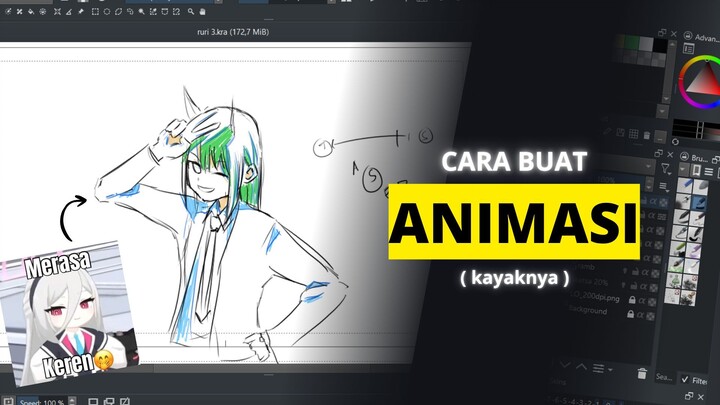Select the Freehand Selection tool
This screenshot has height=405, width=720.
(130, 11)
